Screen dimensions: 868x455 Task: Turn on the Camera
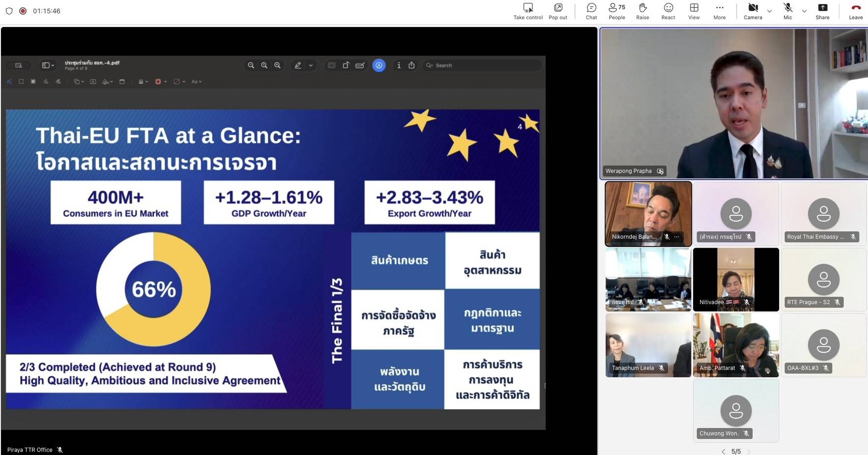pos(752,11)
